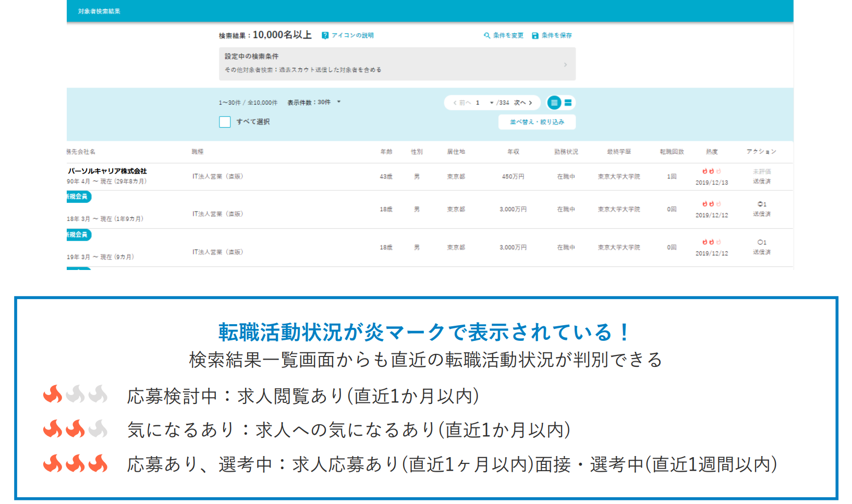Open the パーソルキャリア株式会社 candidate link
The image size is (852, 504).
(107, 171)
